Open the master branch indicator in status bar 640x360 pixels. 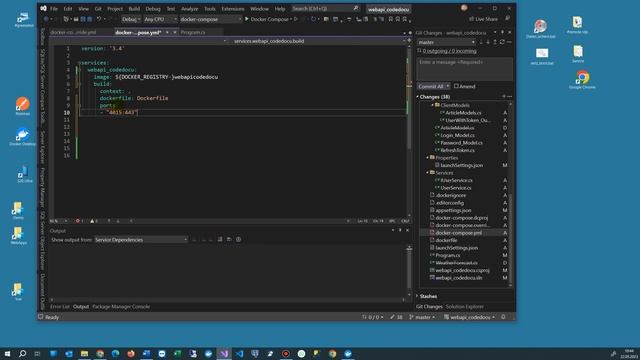coord(422,317)
